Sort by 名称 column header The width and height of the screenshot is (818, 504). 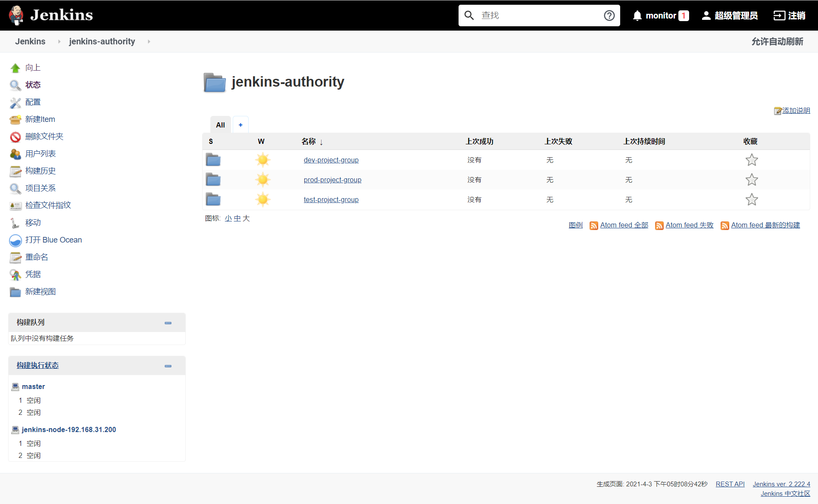pos(312,141)
